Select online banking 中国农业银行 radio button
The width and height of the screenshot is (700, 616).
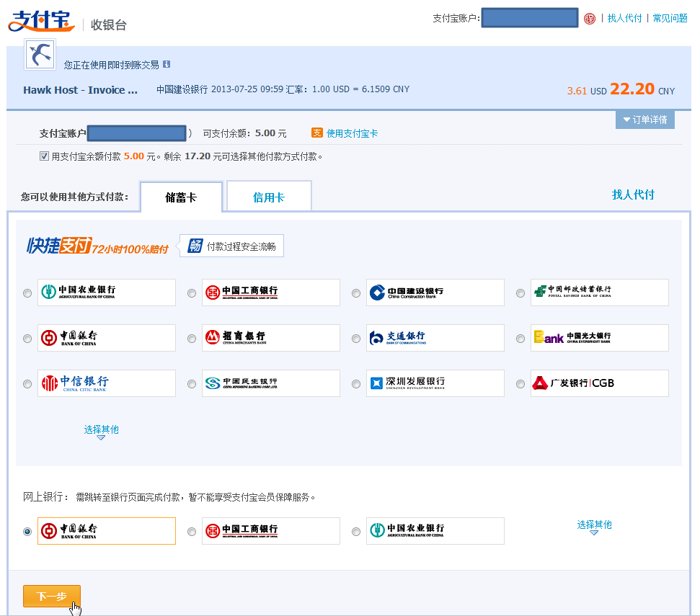coord(356,531)
